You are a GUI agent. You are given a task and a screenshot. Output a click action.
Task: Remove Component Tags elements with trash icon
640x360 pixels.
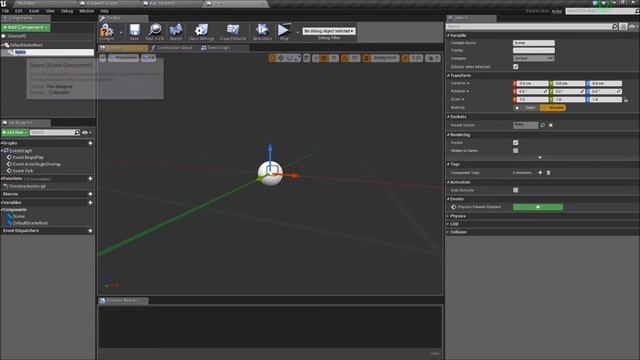click(x=548, y=173)
